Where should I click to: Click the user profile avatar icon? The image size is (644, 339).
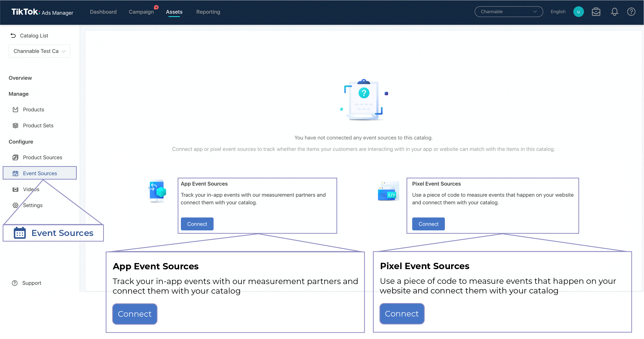578,11
